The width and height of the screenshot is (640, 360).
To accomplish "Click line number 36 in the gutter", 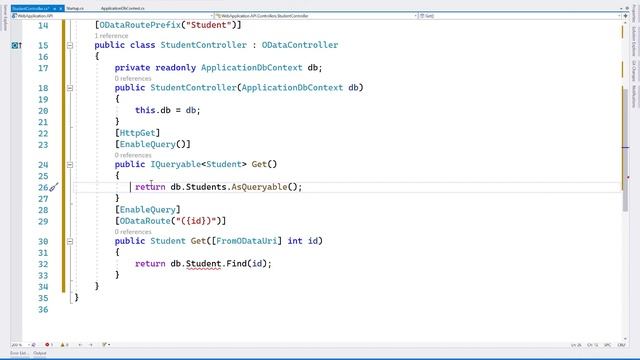I will click(x=43, y=310).
